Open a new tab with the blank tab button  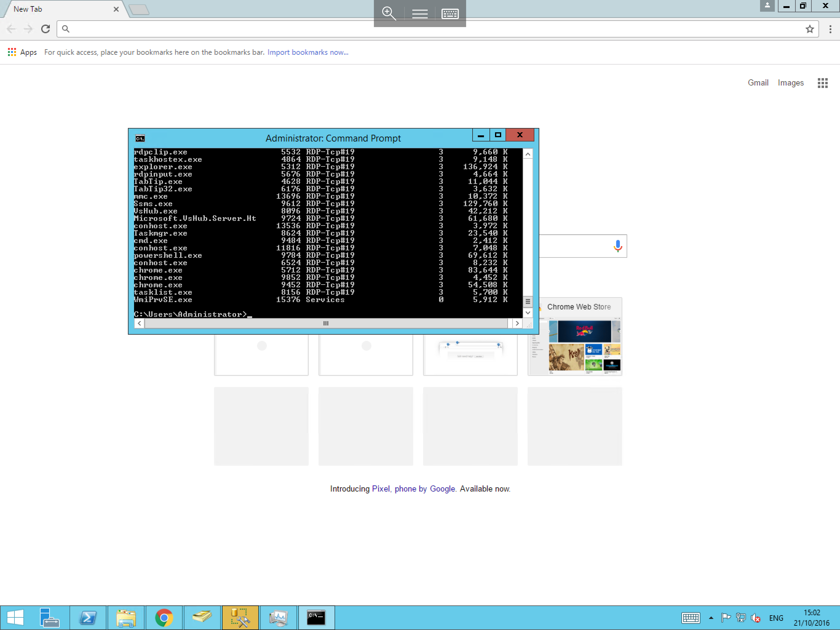coord(139,10)
